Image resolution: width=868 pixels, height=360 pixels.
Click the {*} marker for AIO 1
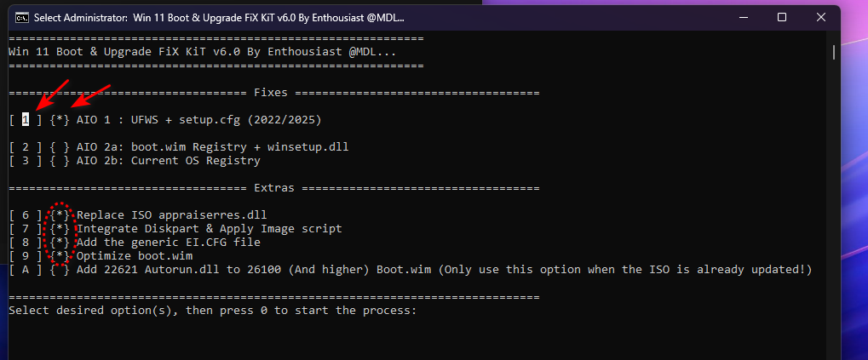60,119
